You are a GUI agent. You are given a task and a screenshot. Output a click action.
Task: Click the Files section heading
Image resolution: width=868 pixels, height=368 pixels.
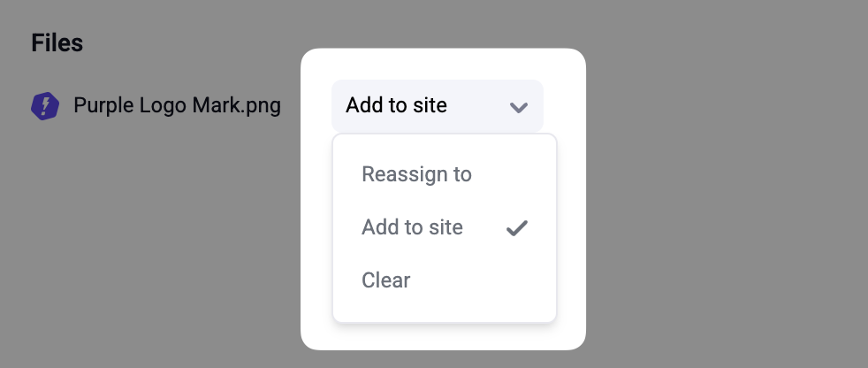tap(57, 42)
